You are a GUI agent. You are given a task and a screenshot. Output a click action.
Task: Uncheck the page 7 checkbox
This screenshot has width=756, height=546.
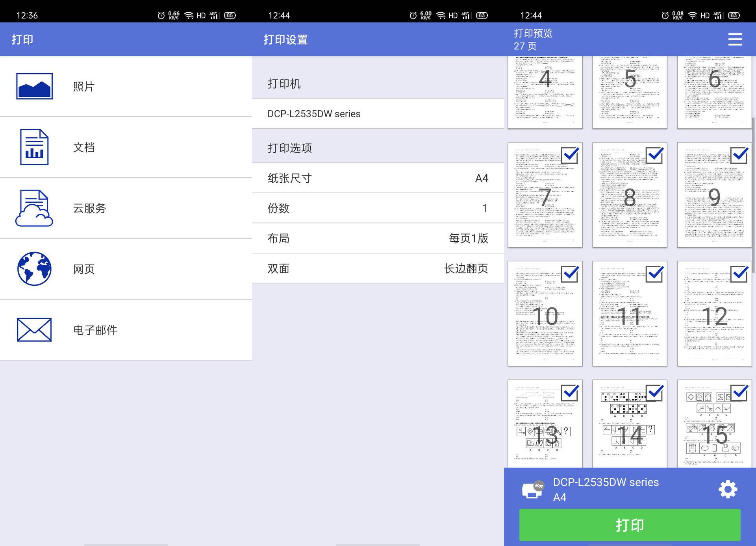(570, 155)
